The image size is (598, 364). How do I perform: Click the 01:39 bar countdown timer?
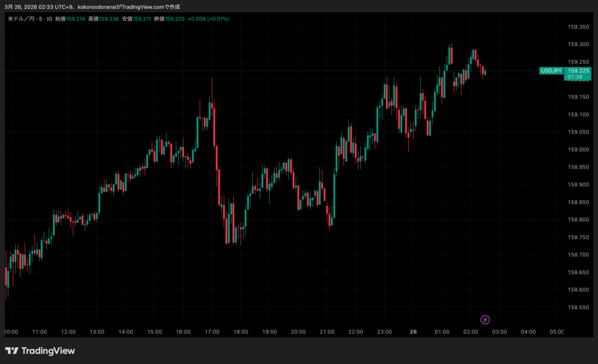click(x=575, y=77)
